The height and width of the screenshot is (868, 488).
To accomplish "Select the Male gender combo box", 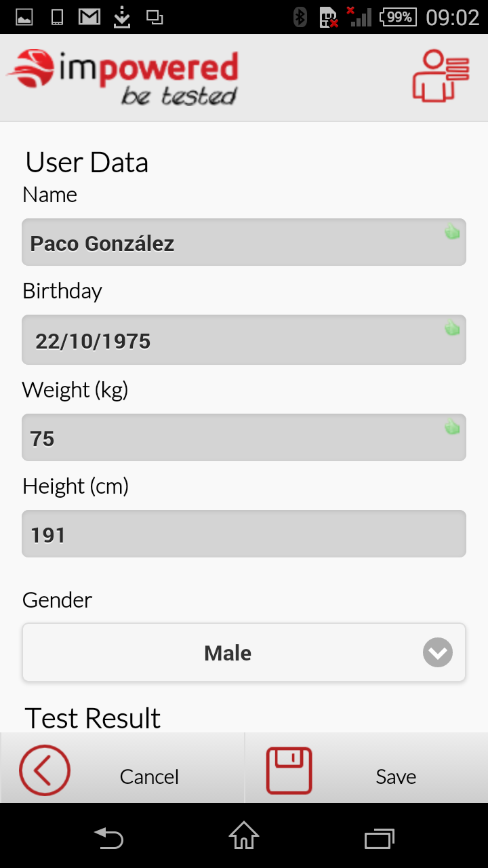I will click(244, 652).
